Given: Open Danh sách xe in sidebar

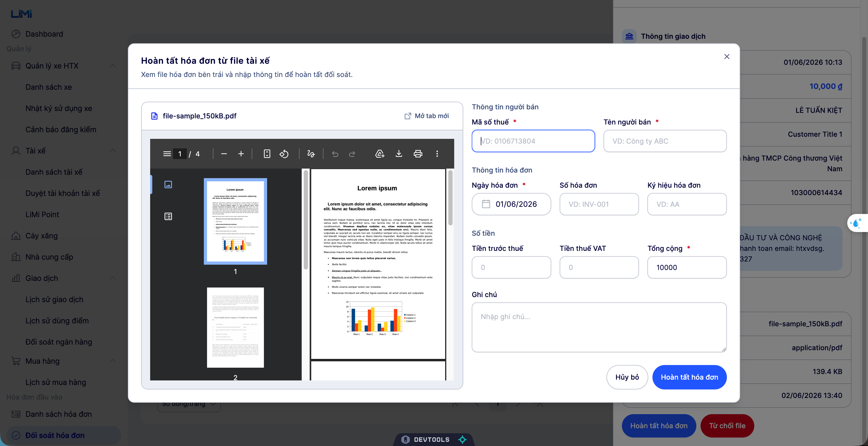Looking at the screenshot, I should click(49, 87).
